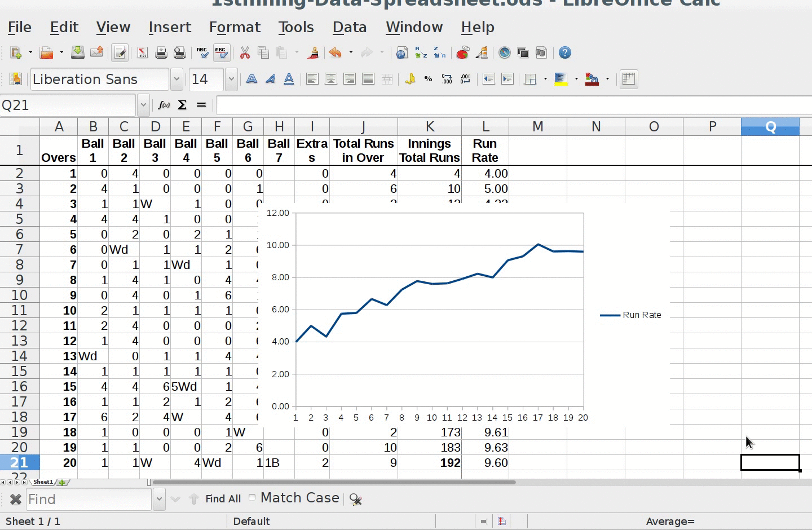Open the font size 14 dropdown
The height and width of the screenshot is (530, 812).
[x=231, y=79]
